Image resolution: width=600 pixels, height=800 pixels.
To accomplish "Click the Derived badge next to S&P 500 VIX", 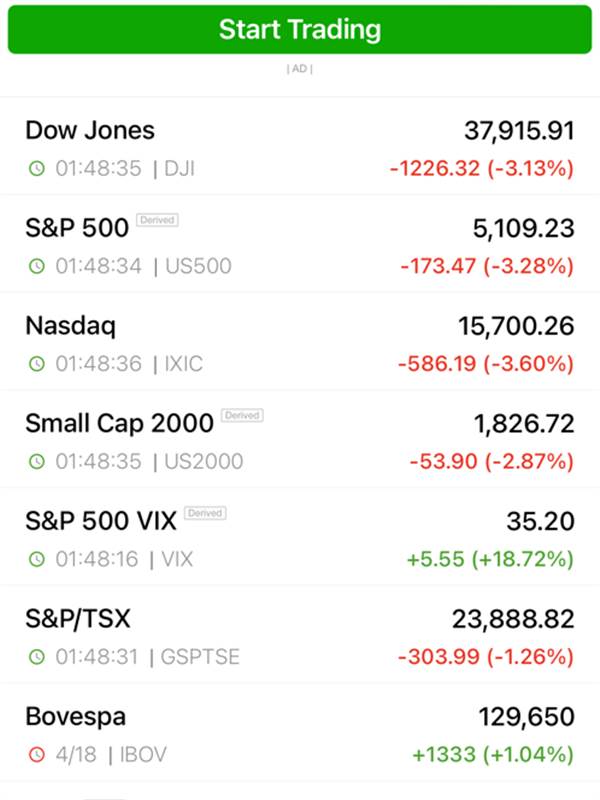I will 205,513.
